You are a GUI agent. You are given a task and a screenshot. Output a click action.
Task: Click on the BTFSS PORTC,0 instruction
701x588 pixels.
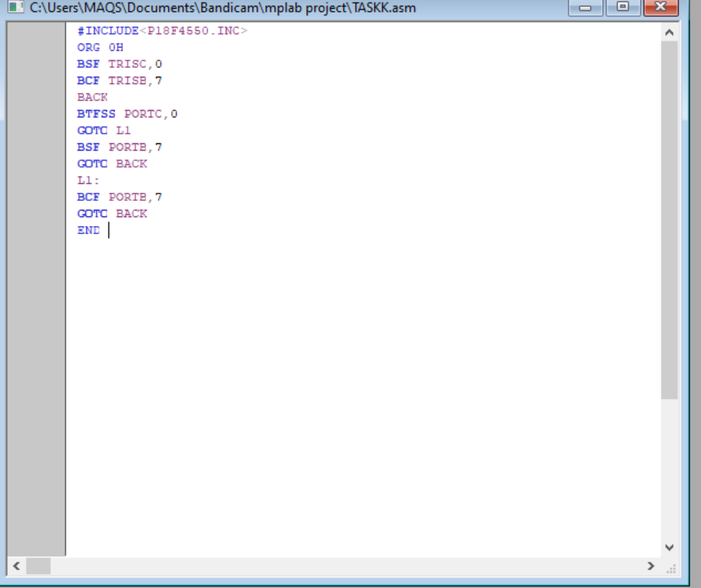[x=127, y=114]
